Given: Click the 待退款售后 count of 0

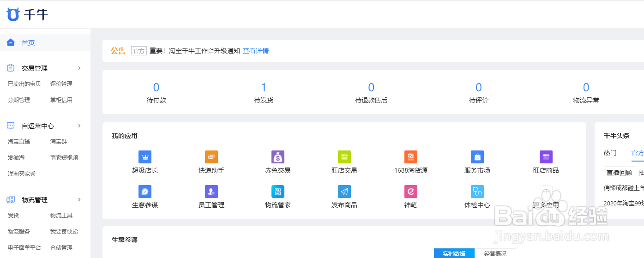Looking at the screenshot, I should point(371,87).
